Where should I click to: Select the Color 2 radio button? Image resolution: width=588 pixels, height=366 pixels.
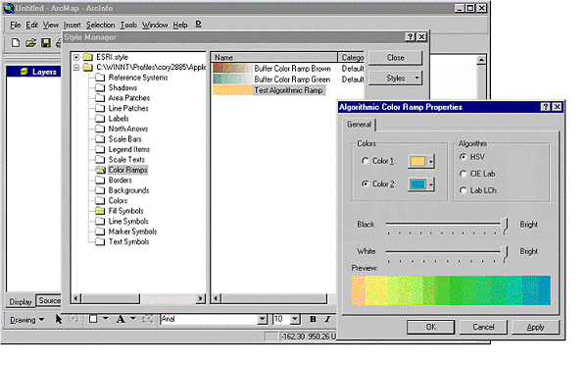coord(366,183)
